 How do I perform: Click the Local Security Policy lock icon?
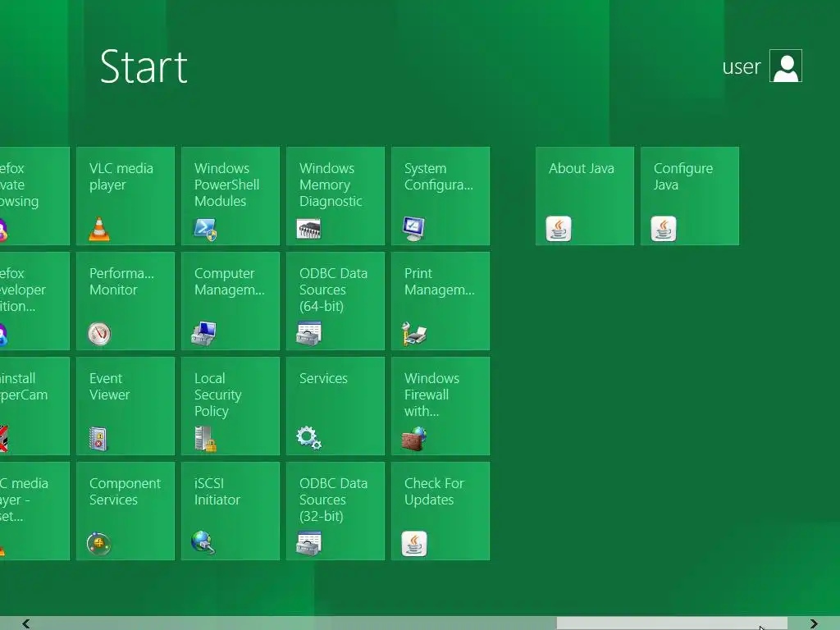point(205,439)
